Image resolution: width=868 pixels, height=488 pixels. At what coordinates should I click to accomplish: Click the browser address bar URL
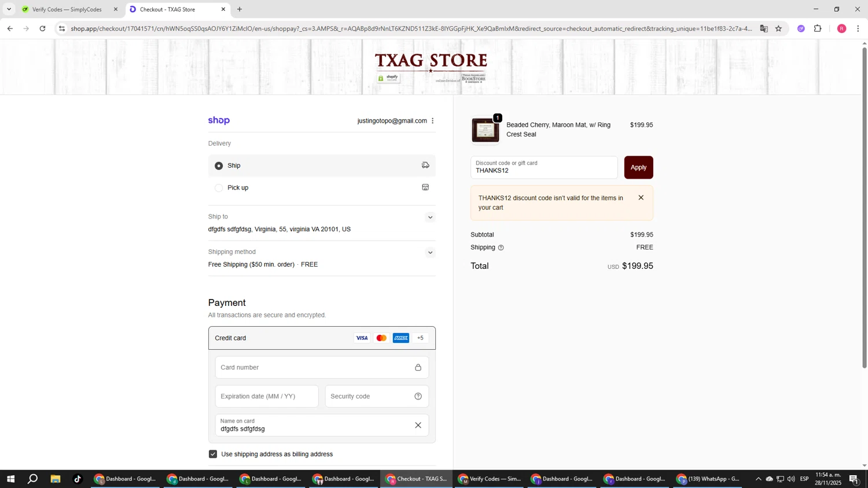tap(411, 28)
